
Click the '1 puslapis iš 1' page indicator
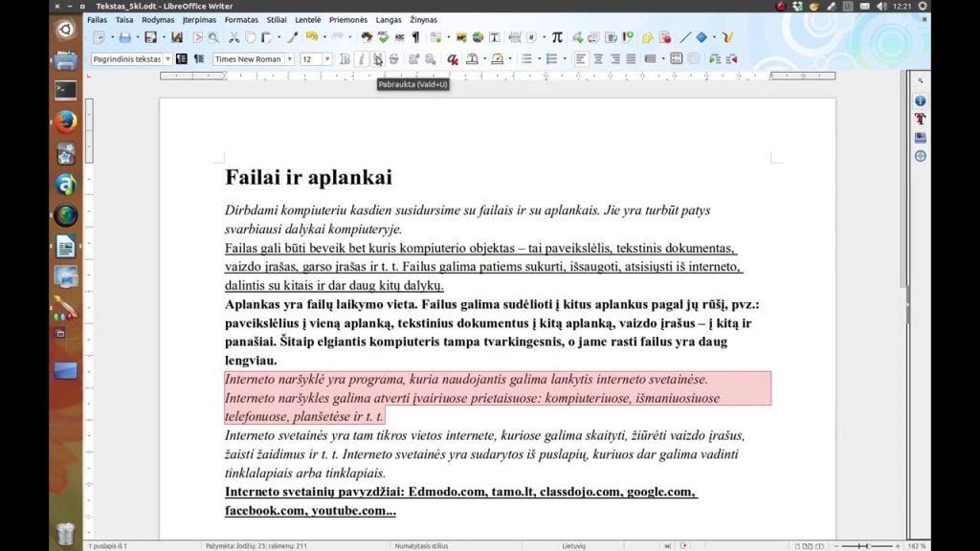(107, 546)
